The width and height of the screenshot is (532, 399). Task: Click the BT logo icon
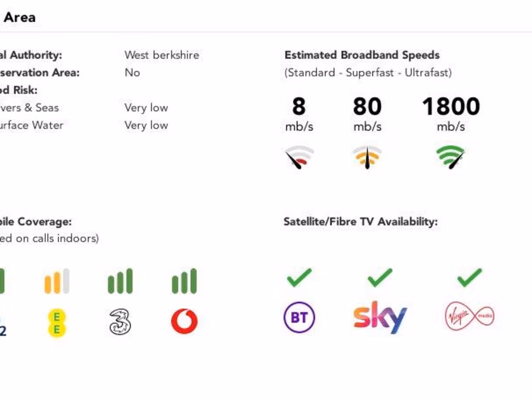[x=299, y=317]
